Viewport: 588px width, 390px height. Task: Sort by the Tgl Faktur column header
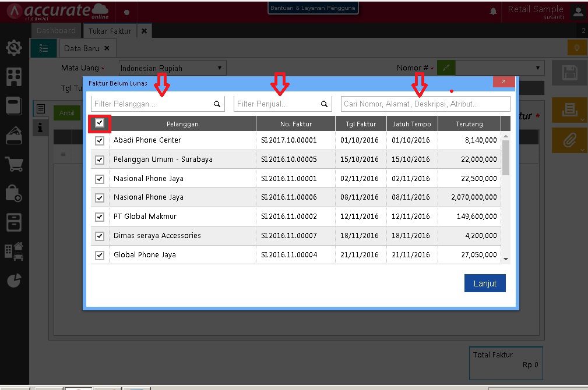361,124
